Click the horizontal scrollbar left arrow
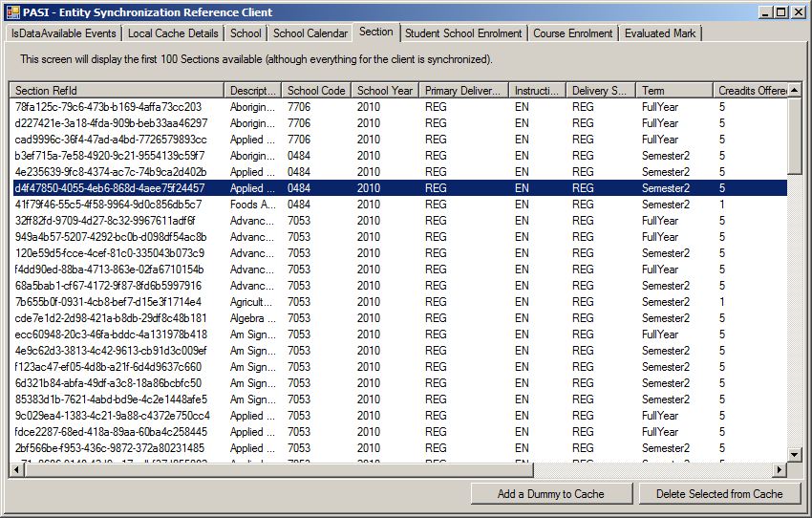Image resolution: width=812 pixels, height=518 pixels. click(17, 470)
